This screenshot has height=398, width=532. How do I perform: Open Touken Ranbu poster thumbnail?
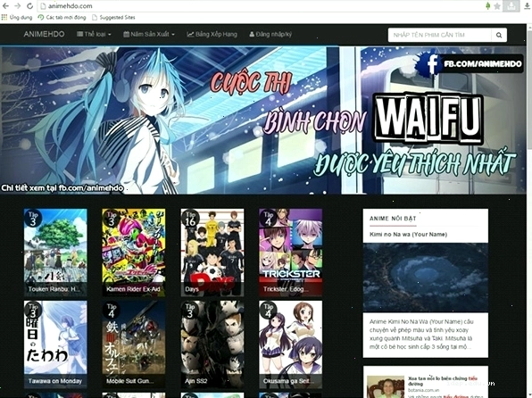[55, 253]
